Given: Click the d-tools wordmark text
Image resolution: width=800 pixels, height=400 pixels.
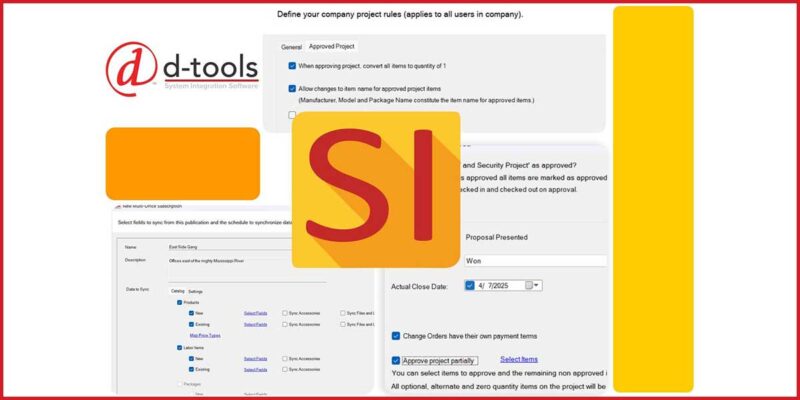Looking at the screenshot, I should (x=210, y=67).
